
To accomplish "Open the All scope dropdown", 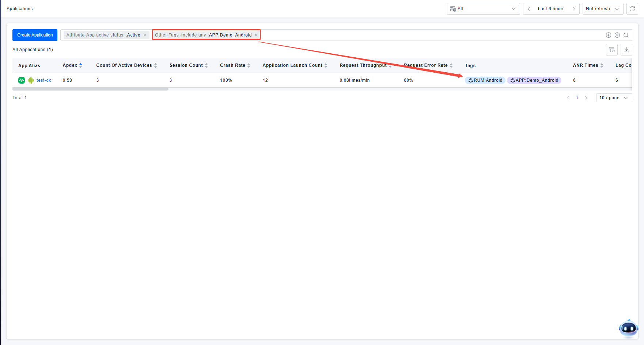I will pyautogui.click(x=483, y=9).
